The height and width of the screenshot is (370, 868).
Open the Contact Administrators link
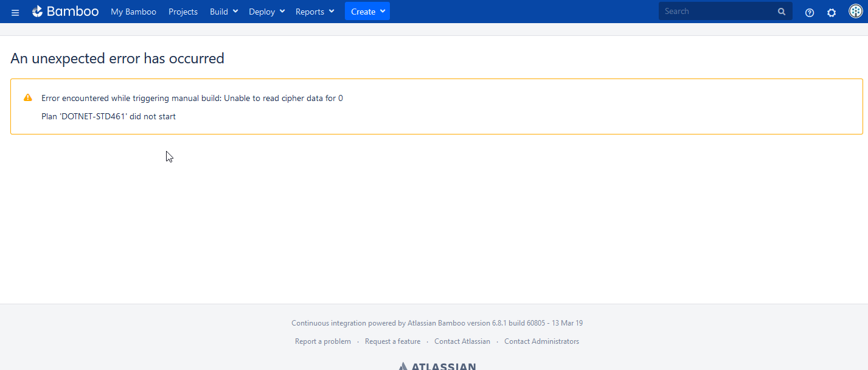pos(541,341)
